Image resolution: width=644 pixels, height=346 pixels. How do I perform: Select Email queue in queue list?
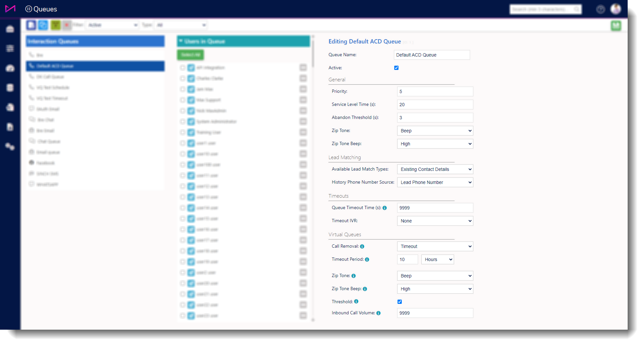coord(95,152)
